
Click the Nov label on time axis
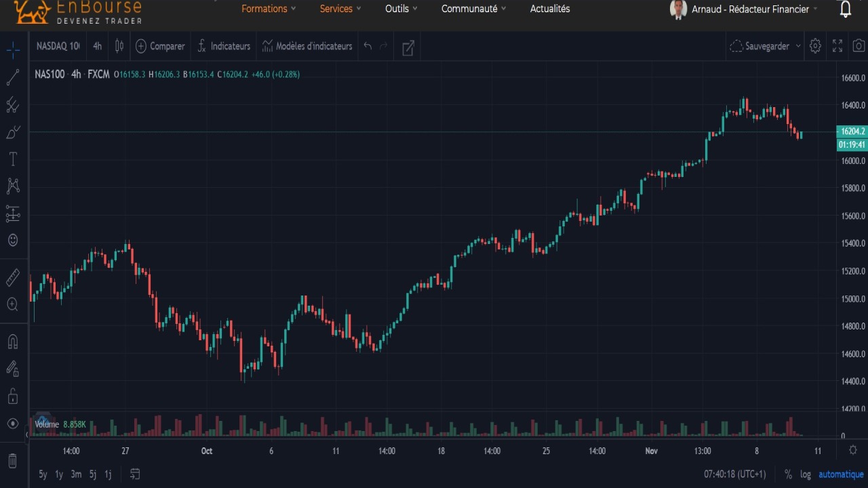pos(651,451)
